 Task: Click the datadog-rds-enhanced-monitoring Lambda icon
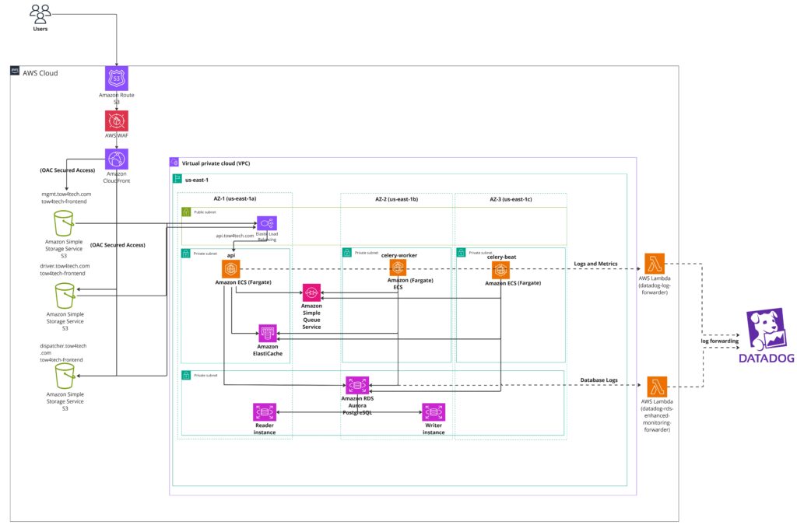pyautogui.click(x=657, y=387)
